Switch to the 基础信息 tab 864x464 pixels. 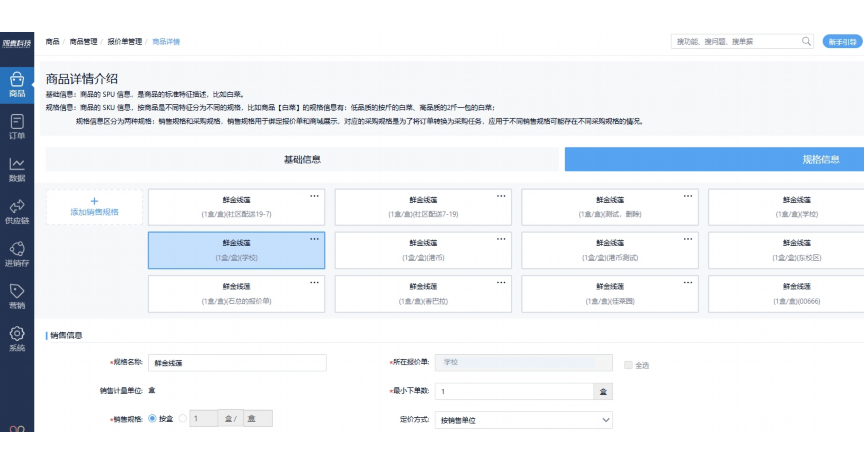302,159
